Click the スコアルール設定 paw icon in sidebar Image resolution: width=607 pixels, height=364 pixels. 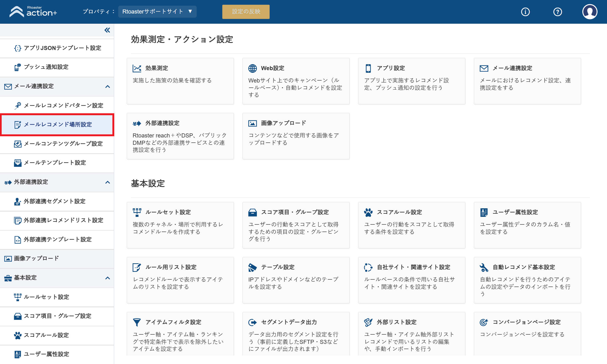[17, 335]
